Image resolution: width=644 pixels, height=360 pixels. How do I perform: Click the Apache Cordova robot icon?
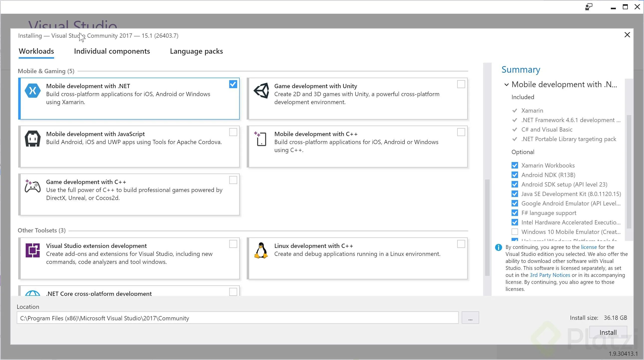(x=33, y=139)
